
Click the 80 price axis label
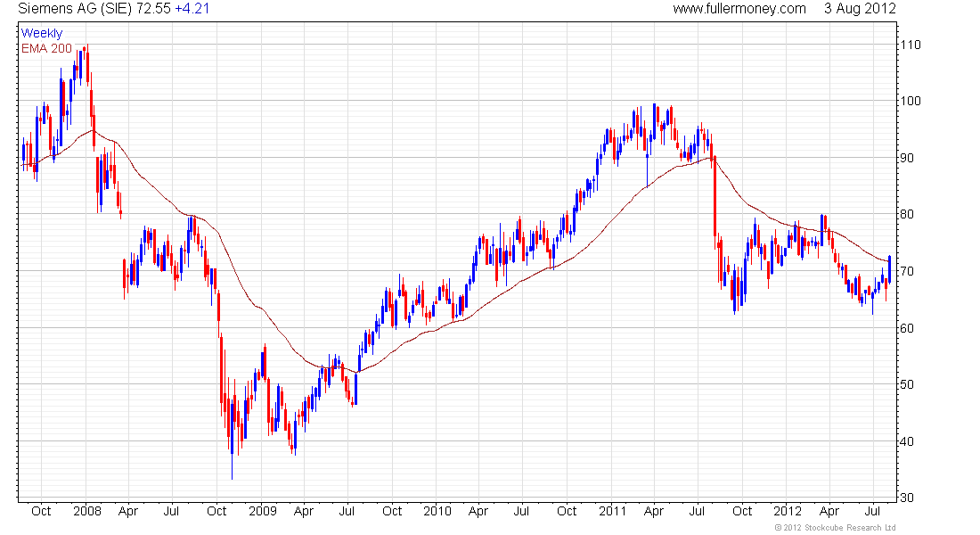click(x=907, y=214)
